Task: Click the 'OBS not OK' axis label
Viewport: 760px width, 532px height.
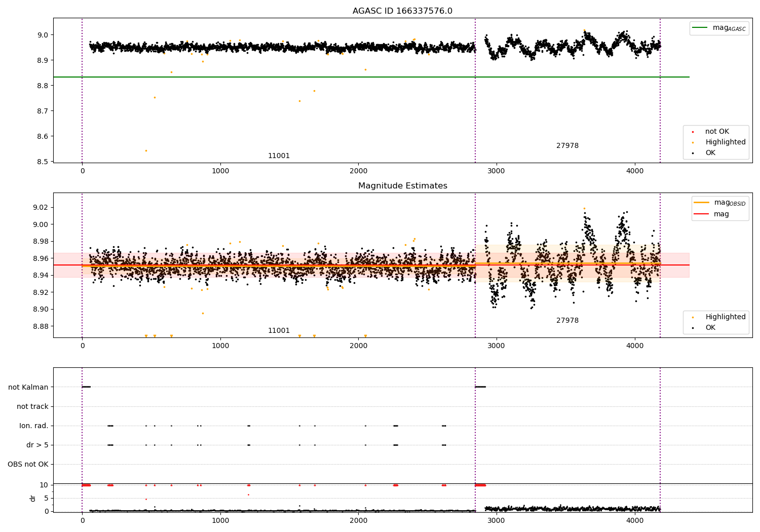Action: pos(28,464)
